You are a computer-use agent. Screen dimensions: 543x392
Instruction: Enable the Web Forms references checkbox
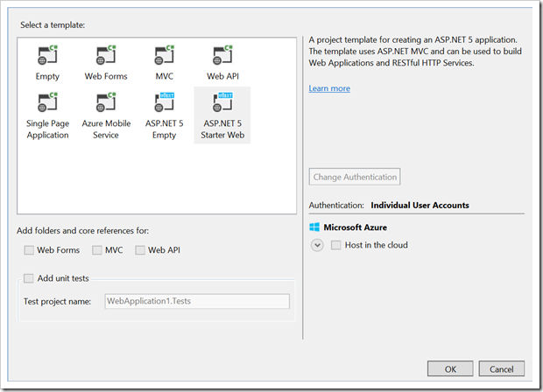(x=30, y=250)
